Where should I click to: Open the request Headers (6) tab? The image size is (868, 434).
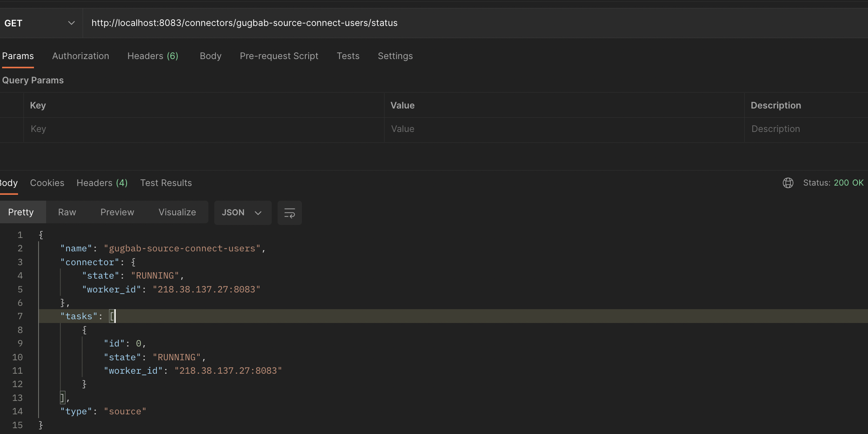tap(153, 56)
